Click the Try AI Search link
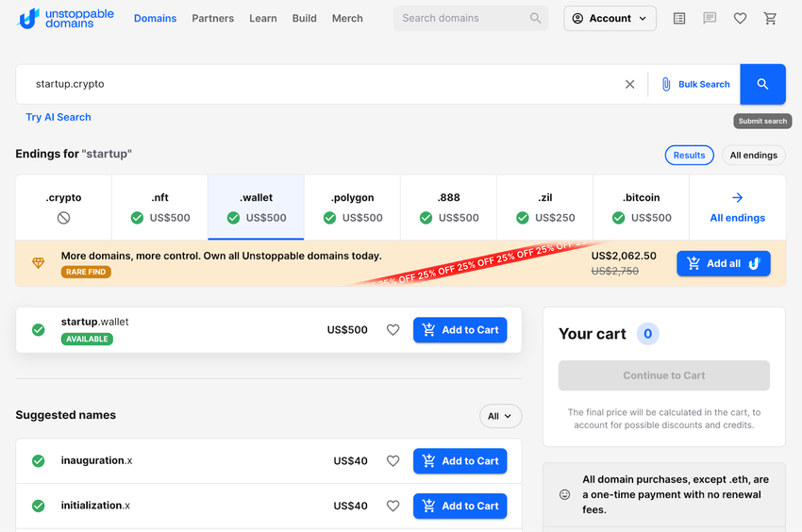 58,117
